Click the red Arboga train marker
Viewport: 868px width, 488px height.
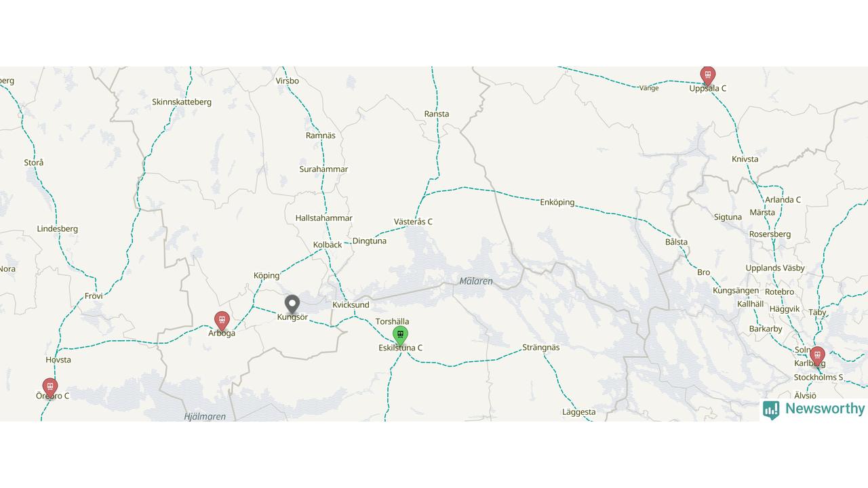pos(222,321)
